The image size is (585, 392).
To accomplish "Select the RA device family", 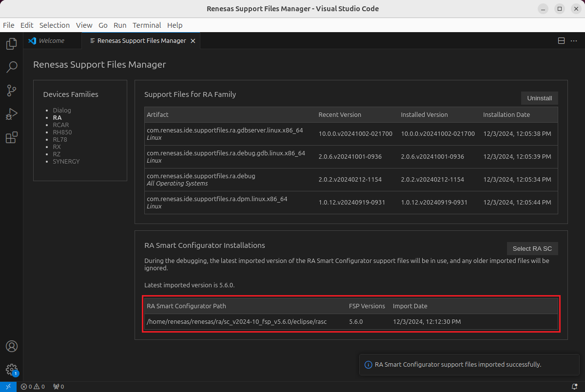I will 57,118.
